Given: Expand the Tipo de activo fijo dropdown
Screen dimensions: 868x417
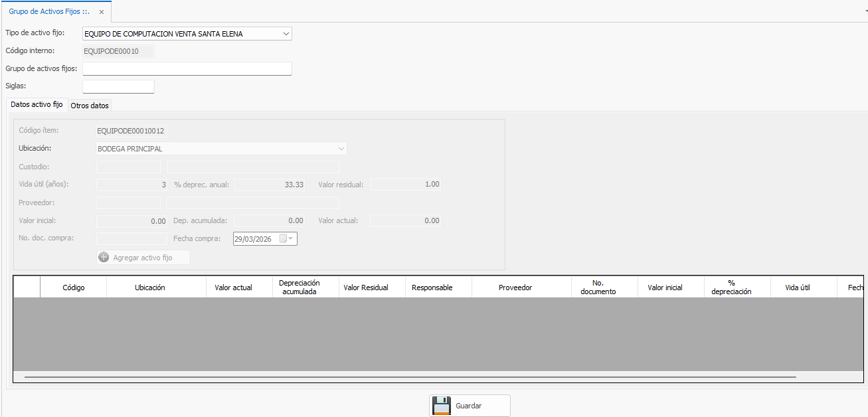Looking at the screenshot, I should click(286, 34).
